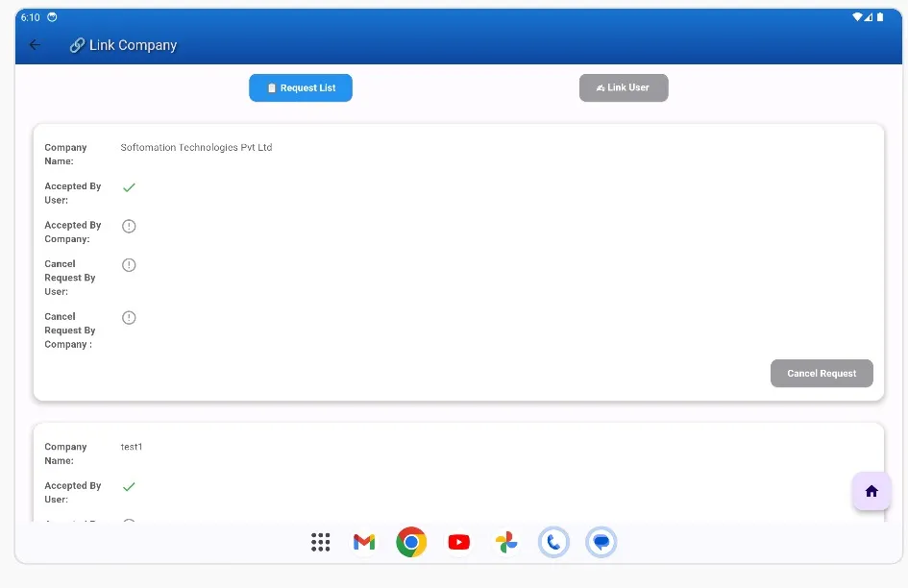The height and width of the screenshot is (588, 908).
Task: Select the test1 company name
Action: 132,447
